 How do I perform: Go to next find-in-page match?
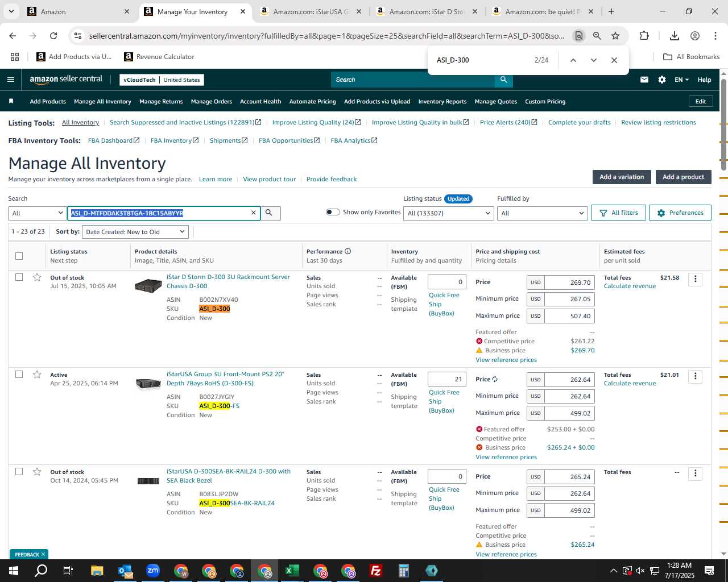pyautogui.click(x=594, y=60)
